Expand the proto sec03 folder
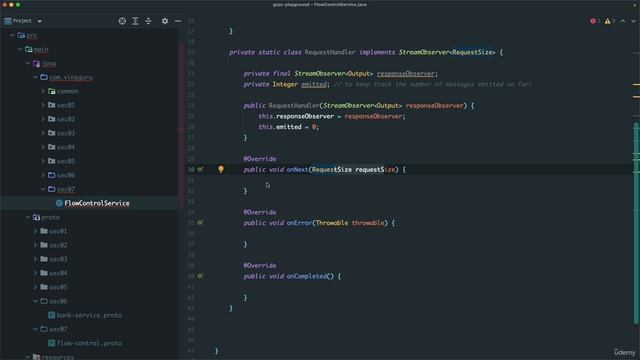This screenshot has height=360, width=640. [36, 259]
